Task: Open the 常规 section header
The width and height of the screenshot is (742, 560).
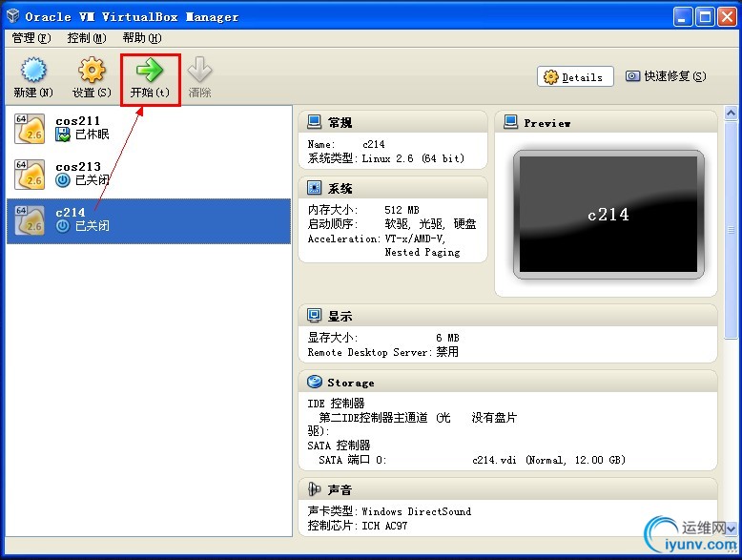Action: click(x=393, y=122)
